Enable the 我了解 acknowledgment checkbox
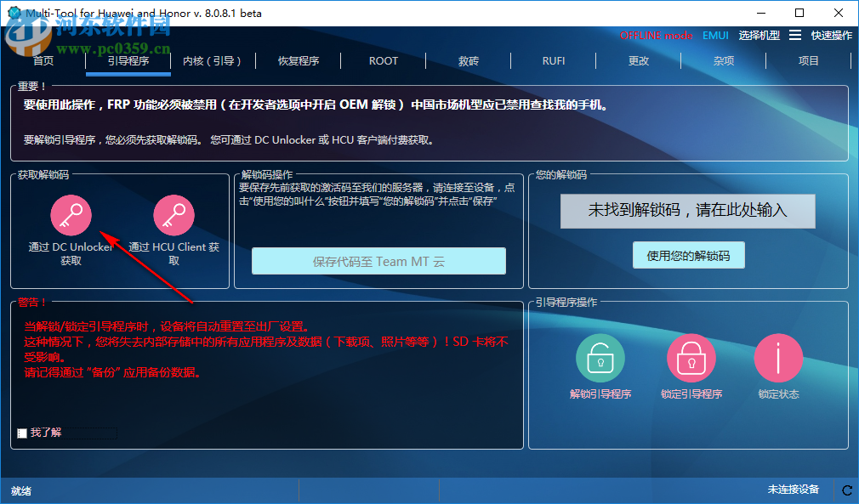Image resolution: width=859 pixels, height=504 pixels. [23, 433]
